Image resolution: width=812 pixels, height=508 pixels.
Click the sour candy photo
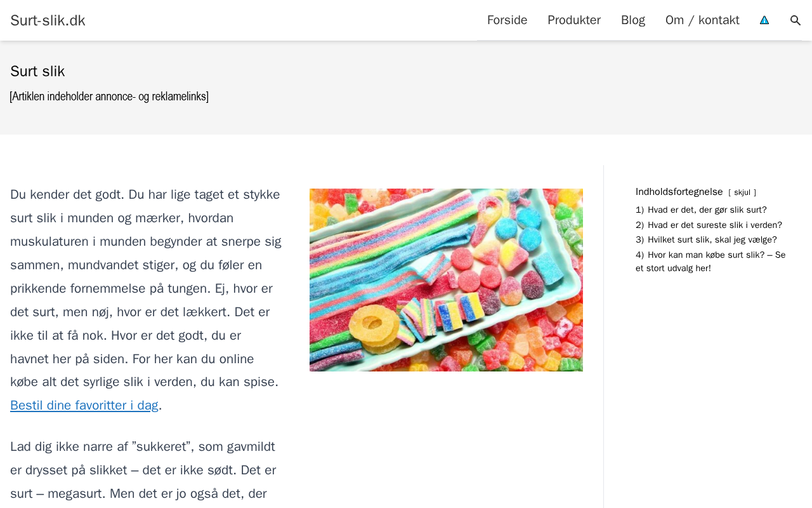446,280
